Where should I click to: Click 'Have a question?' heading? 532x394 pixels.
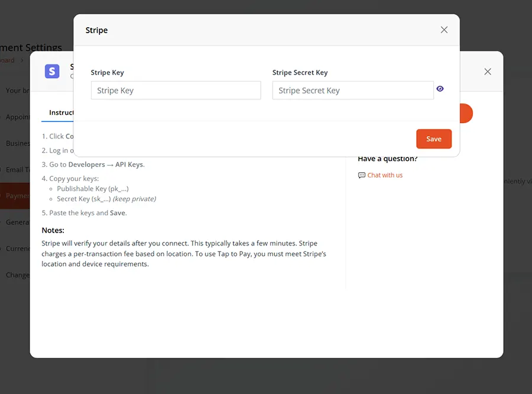click(387, 159)
